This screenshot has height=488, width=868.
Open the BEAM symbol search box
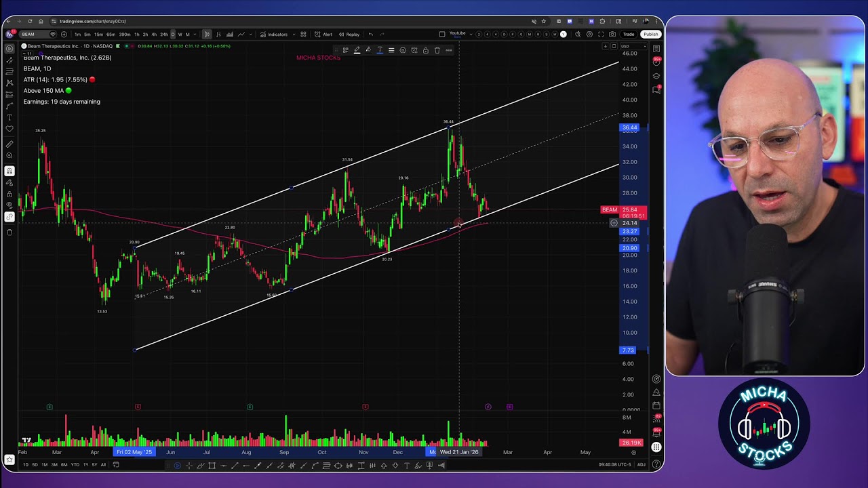pos(37,34)
